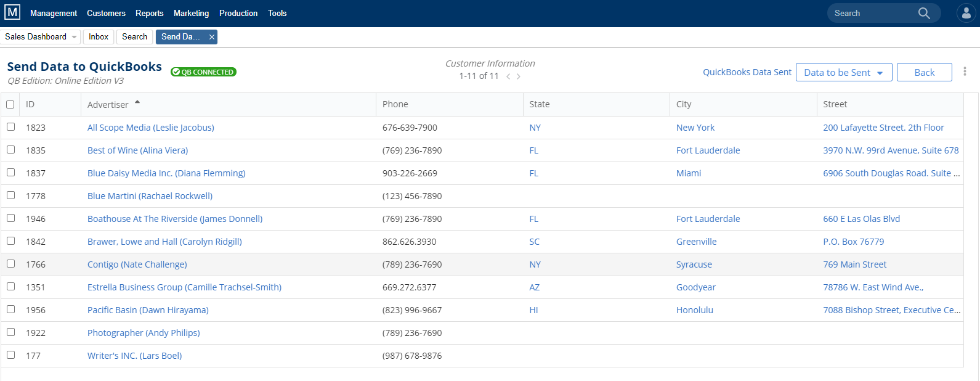This screenshot has width=980, height=381.
Task: Tick the checkbox for ID 1778
Action: click(10, 195)
